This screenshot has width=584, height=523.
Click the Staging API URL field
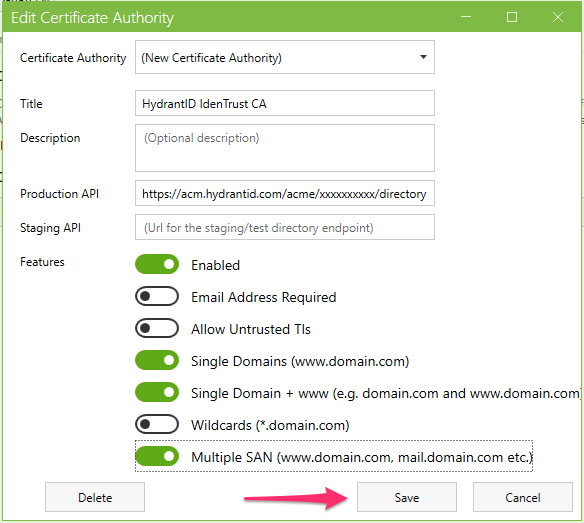[285, 227]
